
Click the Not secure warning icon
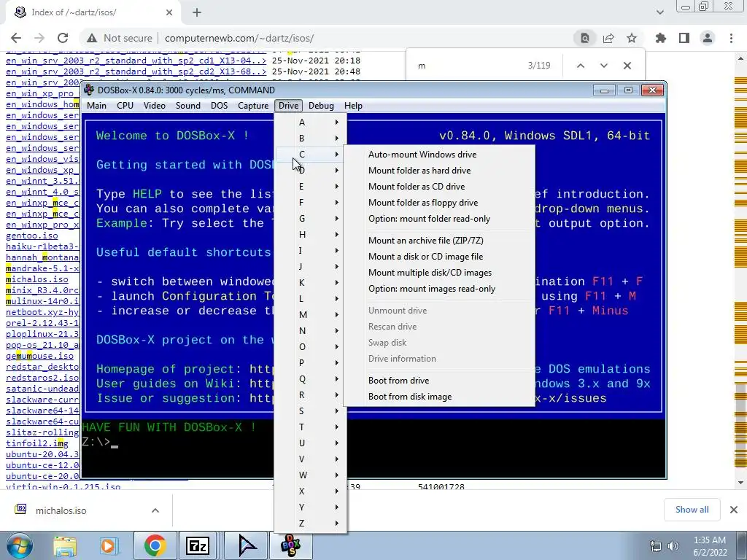pyautogui.click(x=92, y=38)
